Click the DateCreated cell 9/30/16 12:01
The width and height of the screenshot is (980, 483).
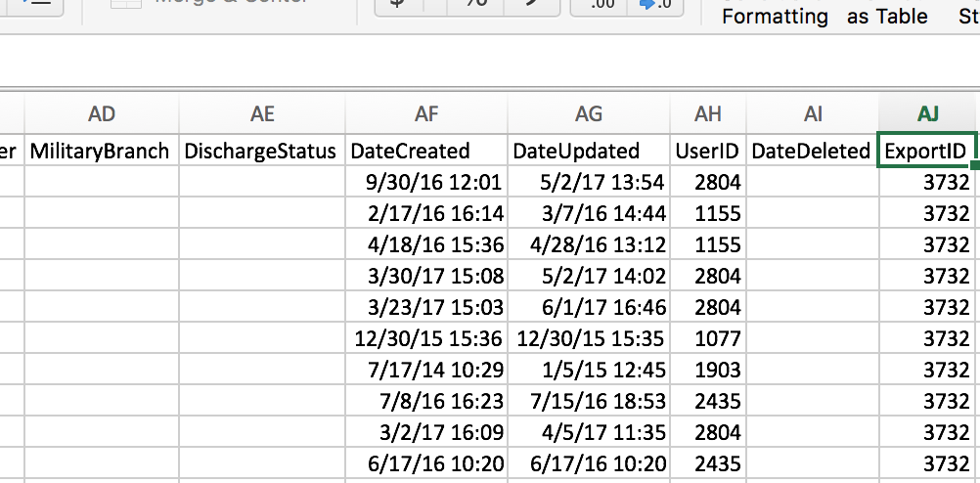click(426, 182)
